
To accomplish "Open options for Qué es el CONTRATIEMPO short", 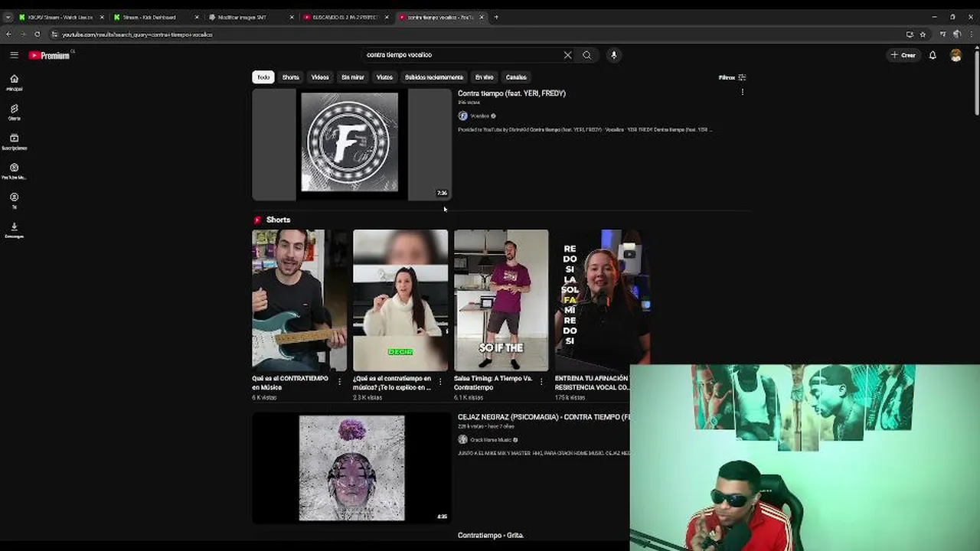I will pyautogui.click(x=340, y=381).
